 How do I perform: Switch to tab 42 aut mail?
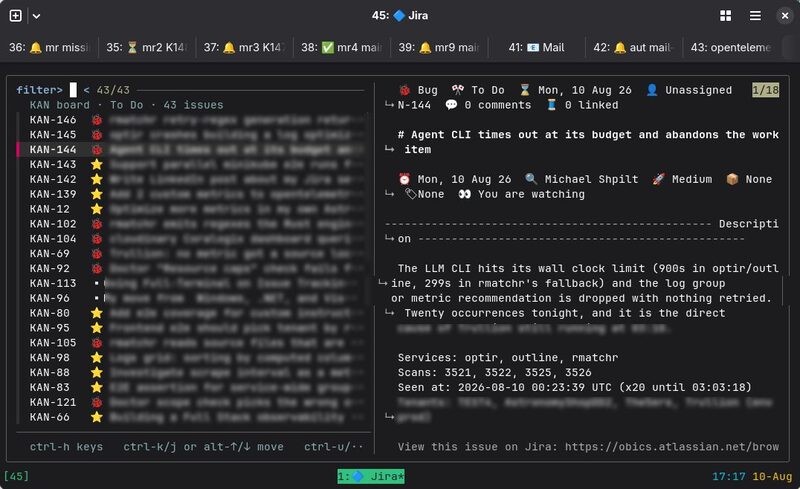click(634, 47)
